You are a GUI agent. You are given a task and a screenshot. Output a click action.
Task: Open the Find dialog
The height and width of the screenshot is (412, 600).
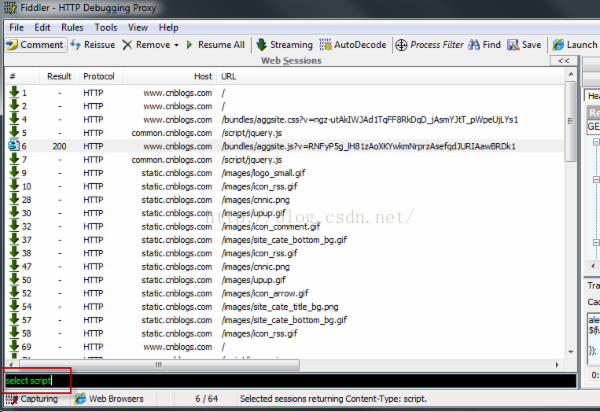point(484,45)
